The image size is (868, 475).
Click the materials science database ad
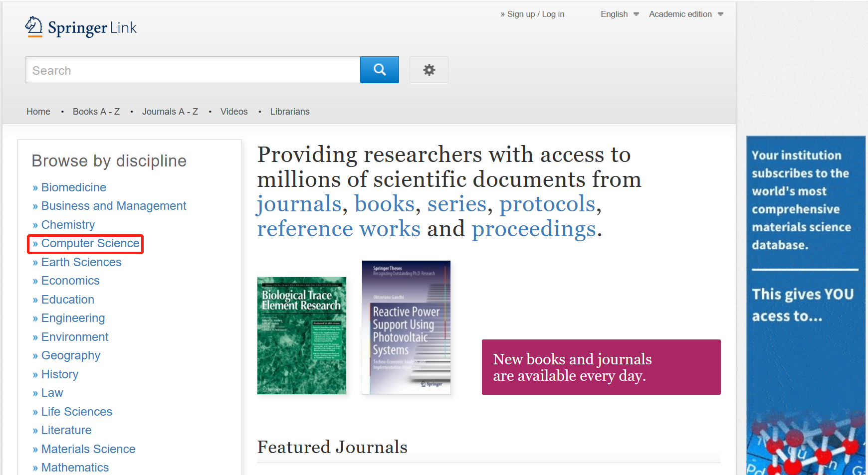click(806, 305)
